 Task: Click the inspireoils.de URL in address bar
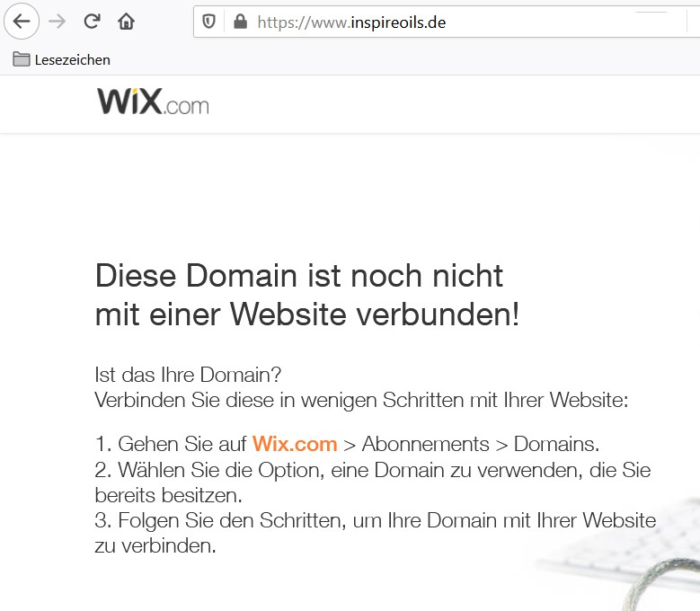point(350,22)
